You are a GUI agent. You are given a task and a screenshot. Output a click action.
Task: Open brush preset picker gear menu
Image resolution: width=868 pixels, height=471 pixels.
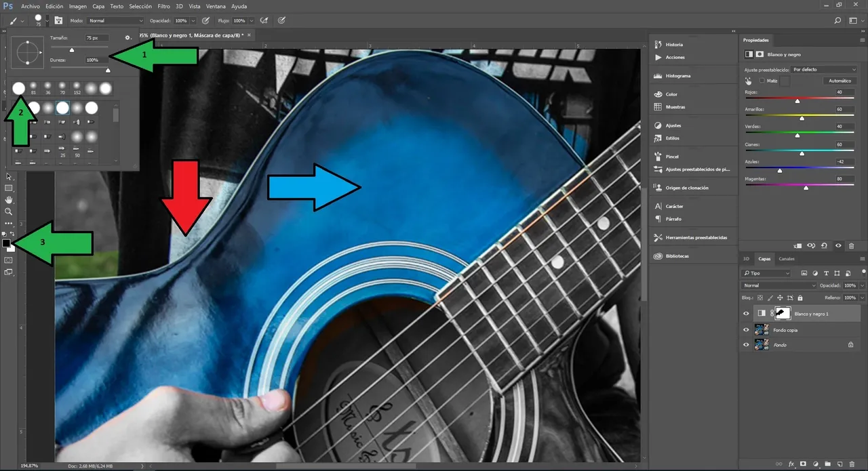point(127,38)
